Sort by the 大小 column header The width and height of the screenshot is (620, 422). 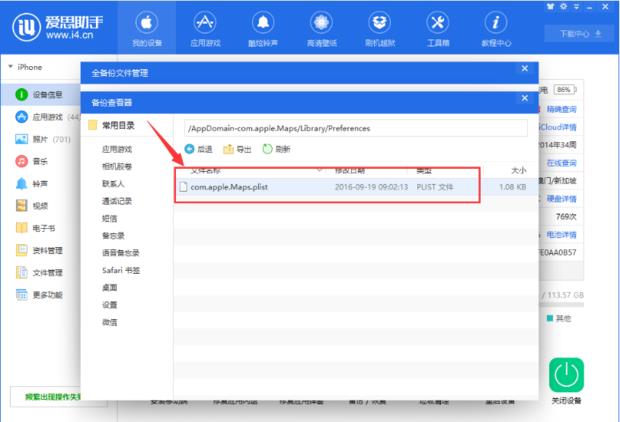tap(518, 170)
